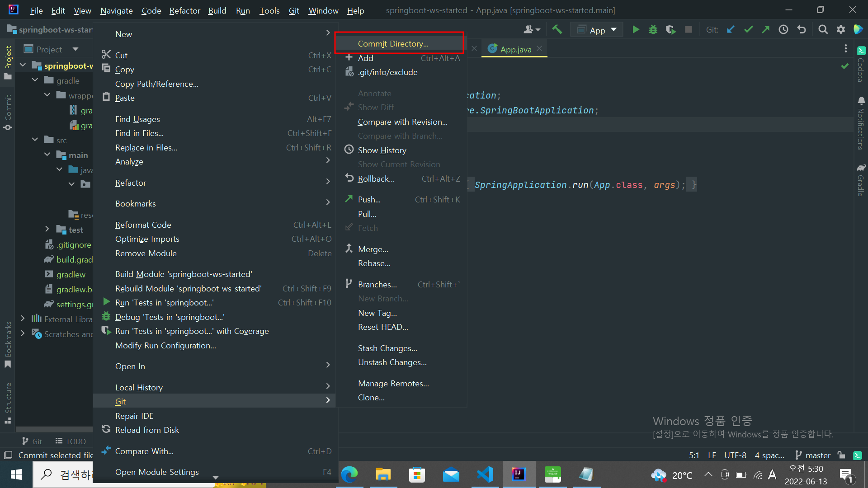Open IDE settings gear icon
Screen dimensions: 868x488
[x=840, y=30]
